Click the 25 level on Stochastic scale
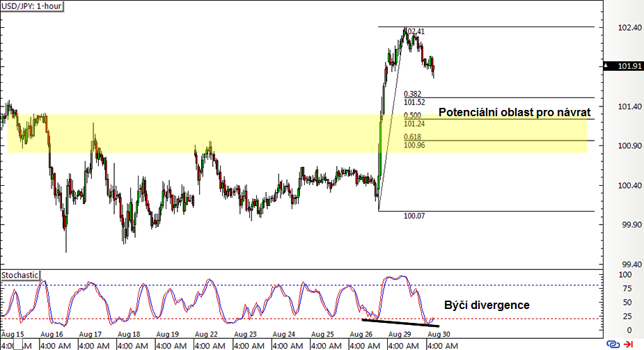644x350 pixels. pos(627,317)
